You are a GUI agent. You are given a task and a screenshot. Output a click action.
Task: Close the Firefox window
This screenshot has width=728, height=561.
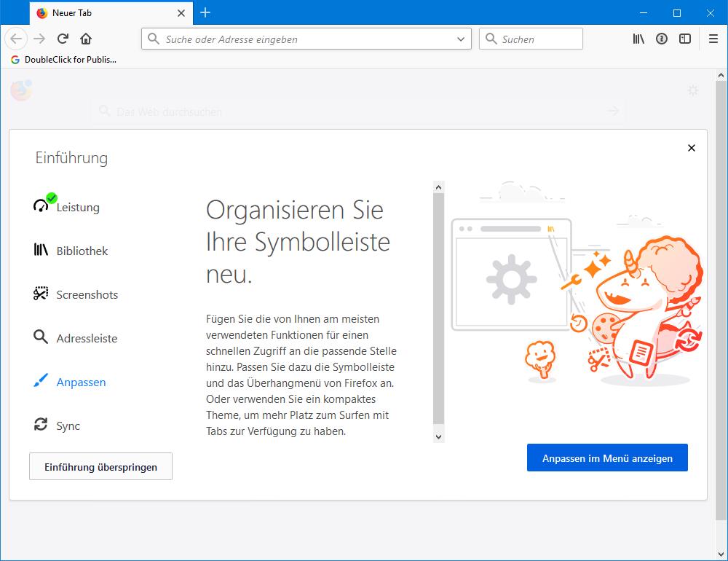[711, 13]
